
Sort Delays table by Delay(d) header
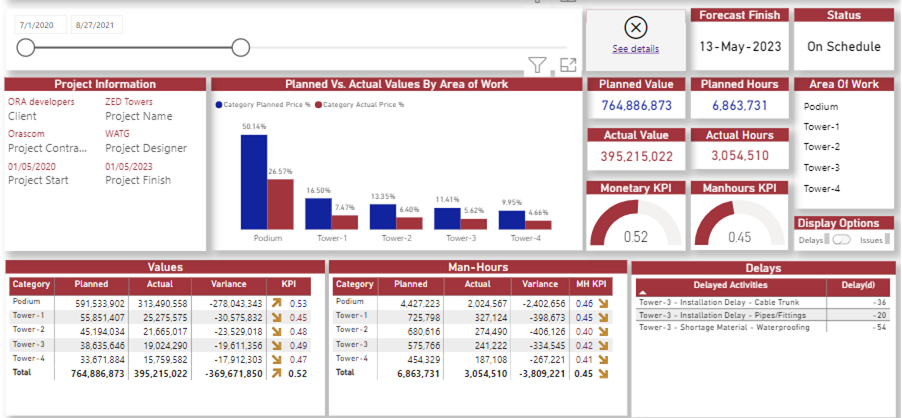[857, 285]
